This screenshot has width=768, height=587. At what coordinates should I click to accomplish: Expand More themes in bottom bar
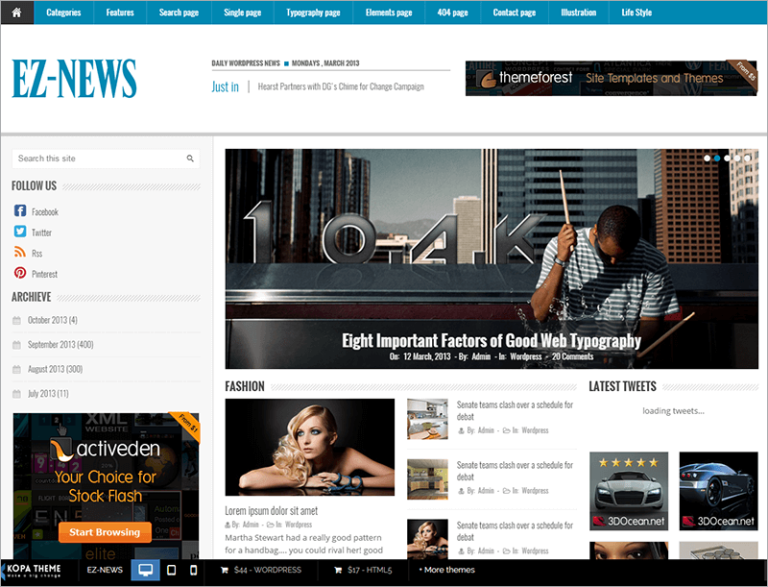click(x=447, y=570)
